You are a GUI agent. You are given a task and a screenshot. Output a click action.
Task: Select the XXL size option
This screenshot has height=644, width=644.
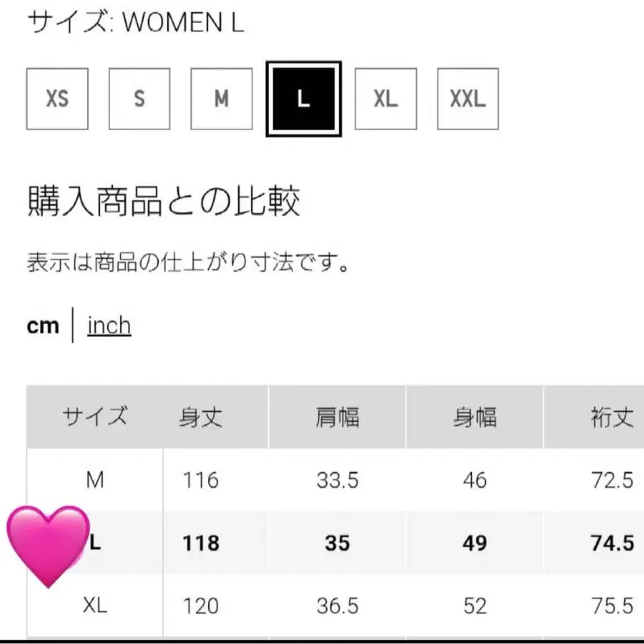[x=467, y=98]
